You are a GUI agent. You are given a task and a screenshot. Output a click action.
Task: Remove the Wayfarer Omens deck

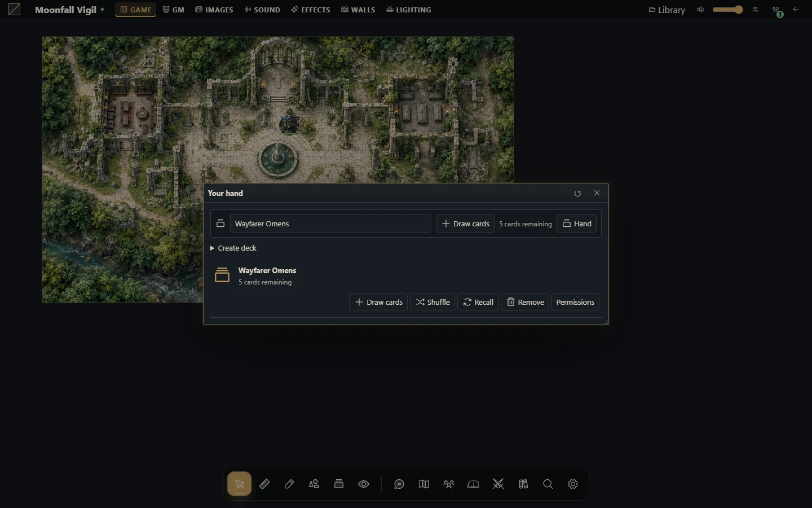(x=525, y=302)
